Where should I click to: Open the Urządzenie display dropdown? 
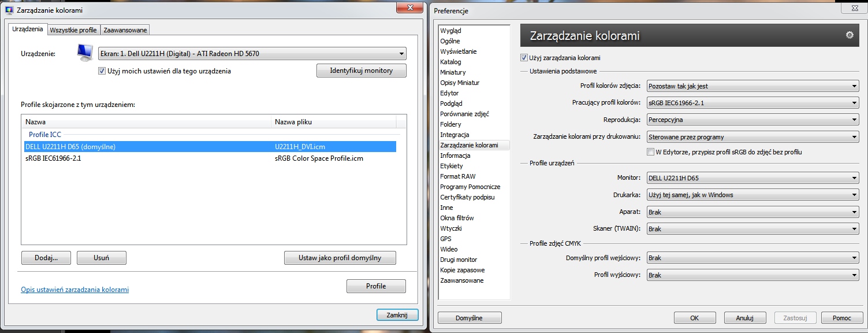point(252,54)
